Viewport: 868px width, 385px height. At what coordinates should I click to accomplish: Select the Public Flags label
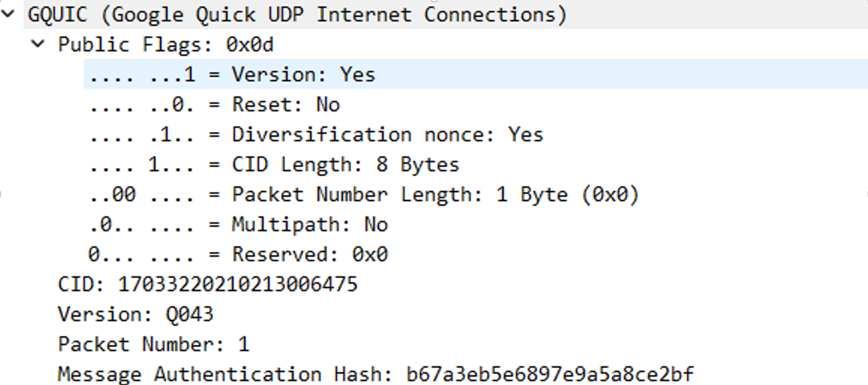tap(134, 45)
